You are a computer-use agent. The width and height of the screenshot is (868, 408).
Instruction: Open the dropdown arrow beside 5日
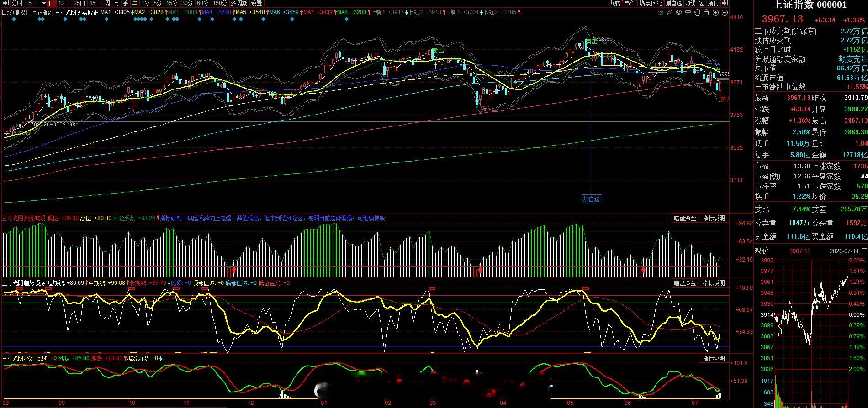44,3
